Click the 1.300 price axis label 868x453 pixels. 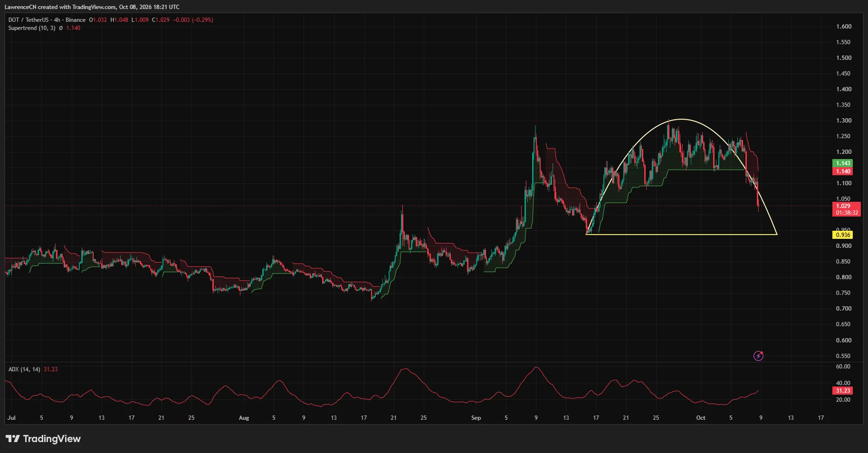tap(844, 121)
